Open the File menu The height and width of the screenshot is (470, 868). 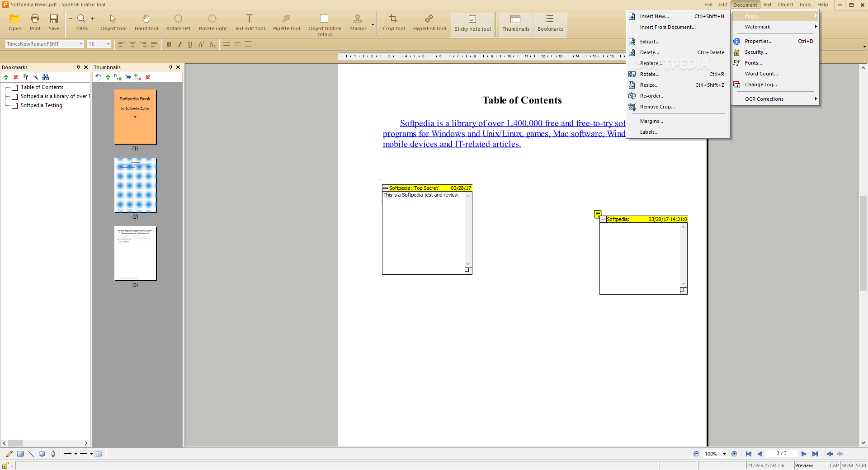point(708,5)
